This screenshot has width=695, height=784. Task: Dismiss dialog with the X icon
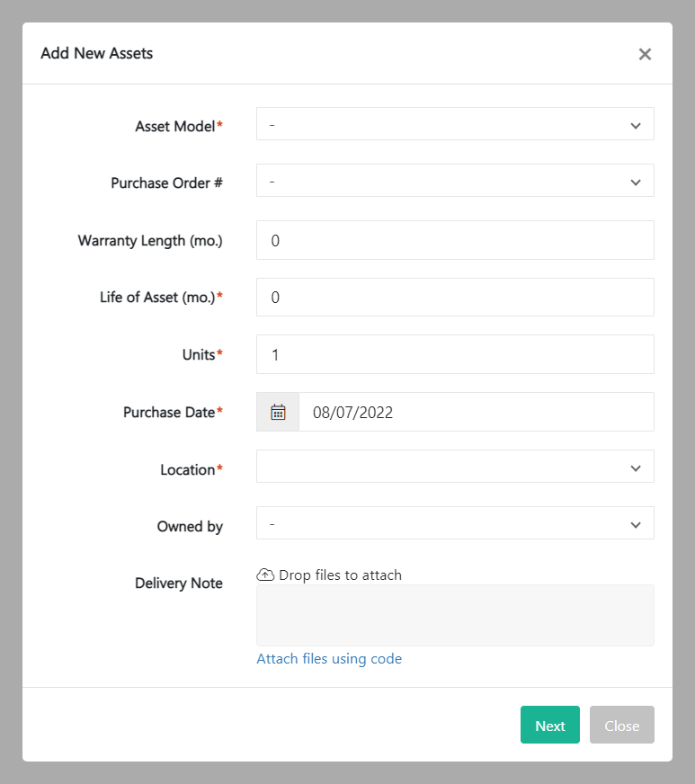645,54
